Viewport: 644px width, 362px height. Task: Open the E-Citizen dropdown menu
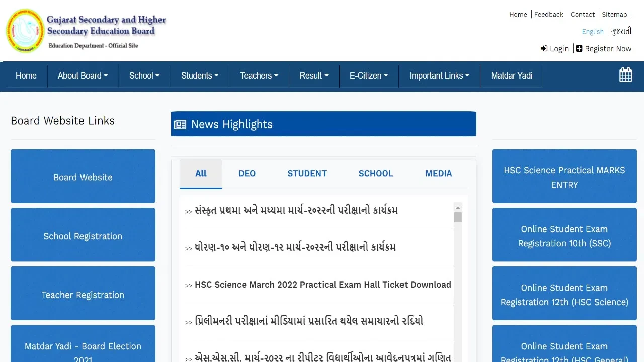[x=369, y=76]
